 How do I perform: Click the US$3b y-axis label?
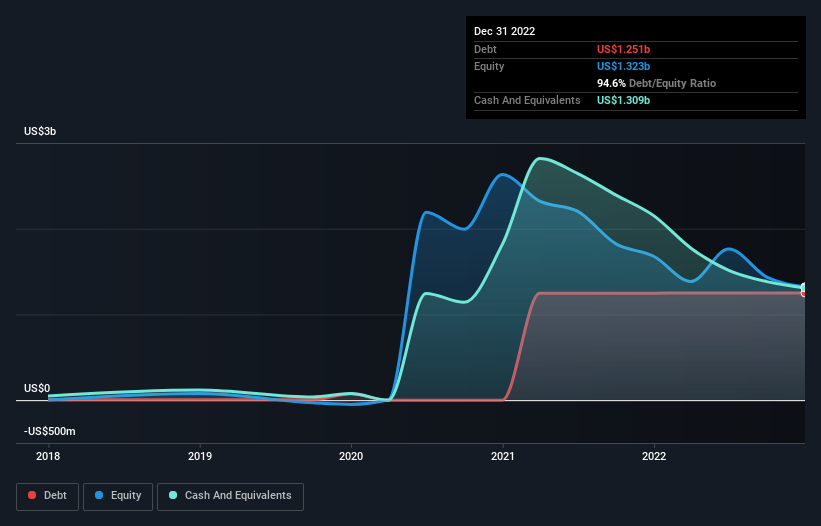pos(40,131)
